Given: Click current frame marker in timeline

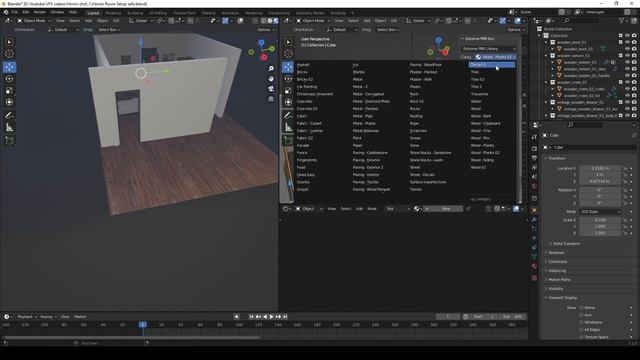Looking at the screenshot, I should coord(142,324).
